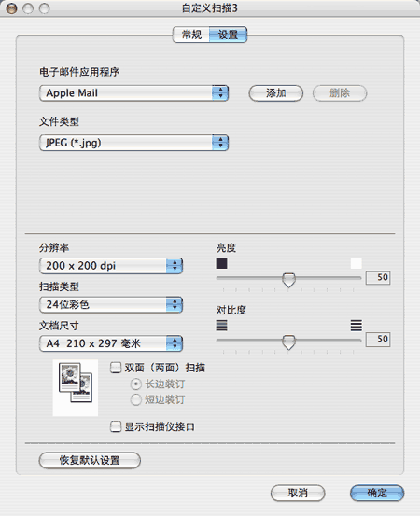The width and height of the screenshot is (420, 516).
Task: Switch to the 常规 tab
Action: (x=191, y=35)
